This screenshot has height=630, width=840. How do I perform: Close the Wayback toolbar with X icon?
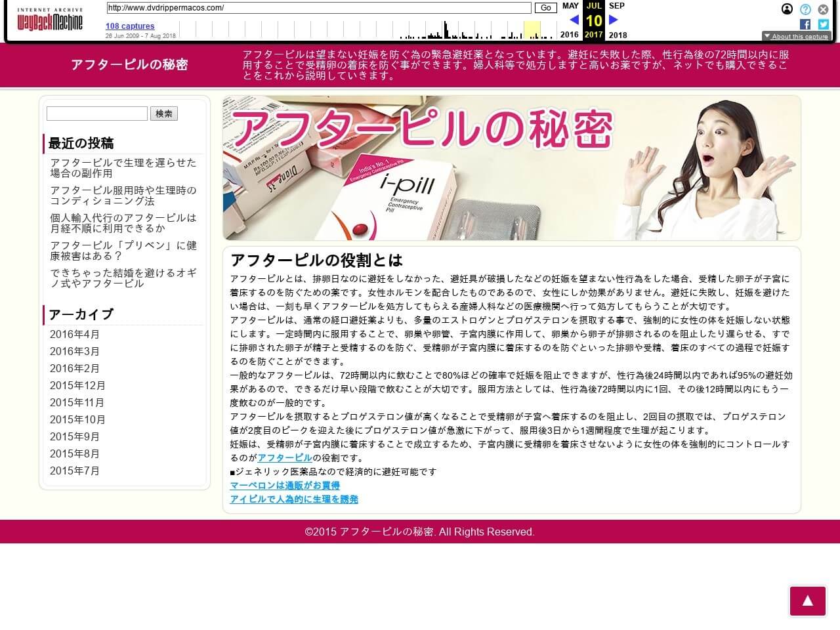[823, 10]
